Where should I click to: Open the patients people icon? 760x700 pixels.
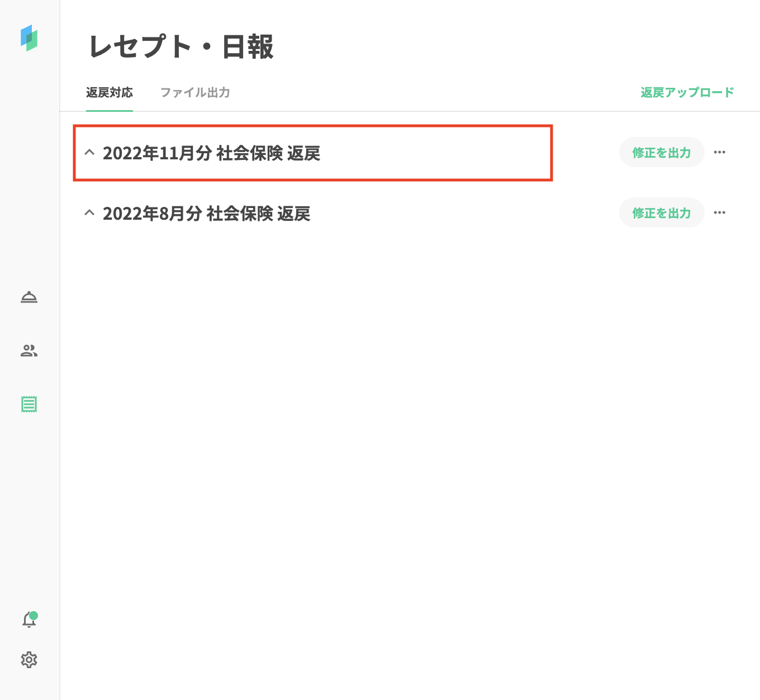[29, 351]
